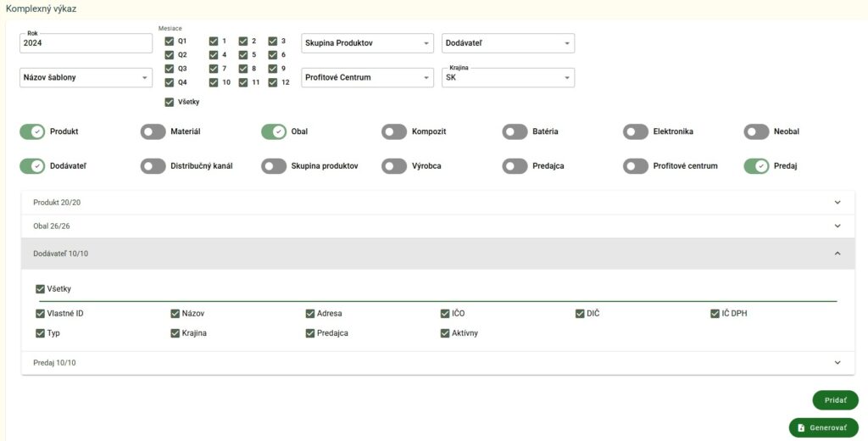Image resolution: width=868 pixels, height=441 pixels.
Task: Uncheck the Adresa column checkbox
Action: click(x=310, y=314)
